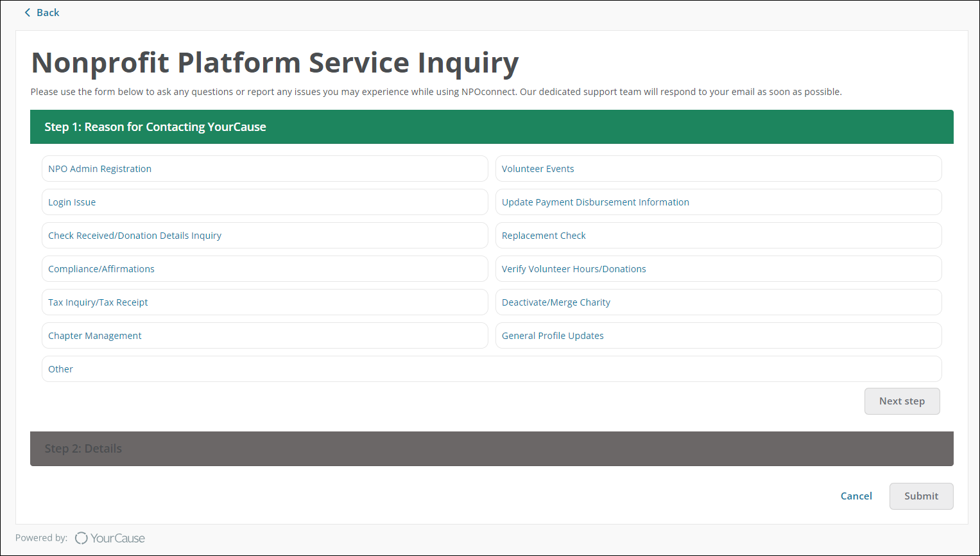Select Tax Inquiry/Tax Receipt reason

pyautogui.click(x=264, y=302)
